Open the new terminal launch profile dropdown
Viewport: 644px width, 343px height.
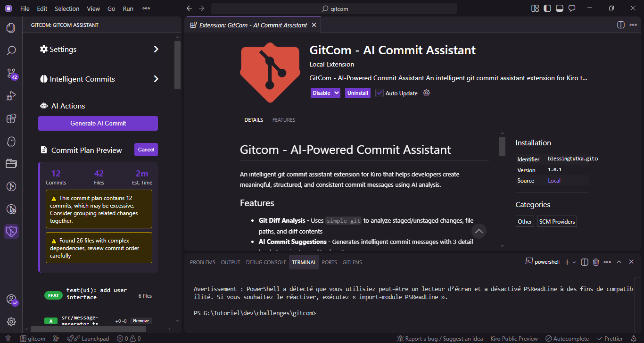point(574,262)
